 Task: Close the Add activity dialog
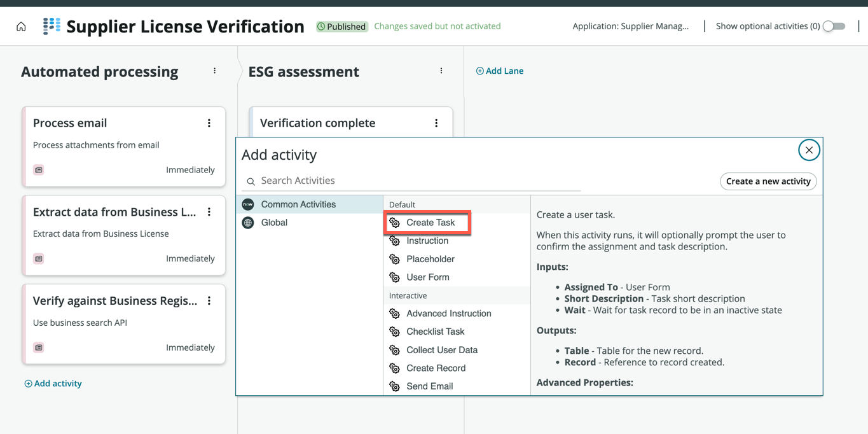tap(809, 150)
